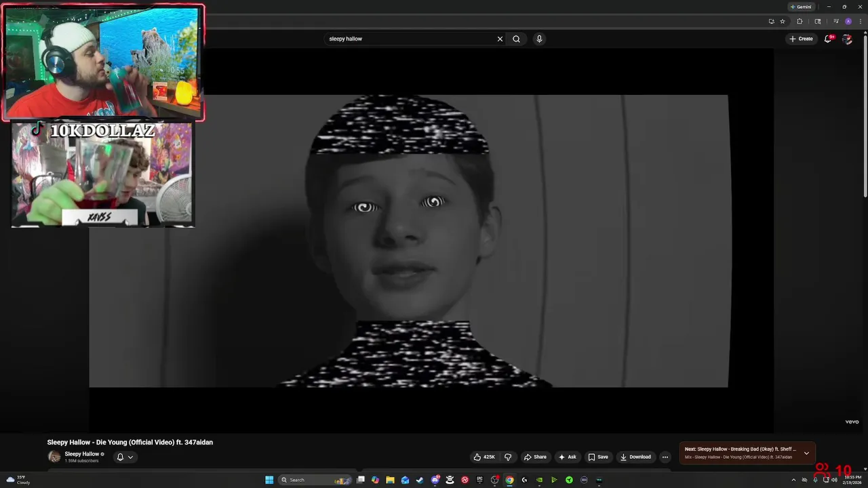Open notification bell dropdown for channel

click(x=125, y=457)
